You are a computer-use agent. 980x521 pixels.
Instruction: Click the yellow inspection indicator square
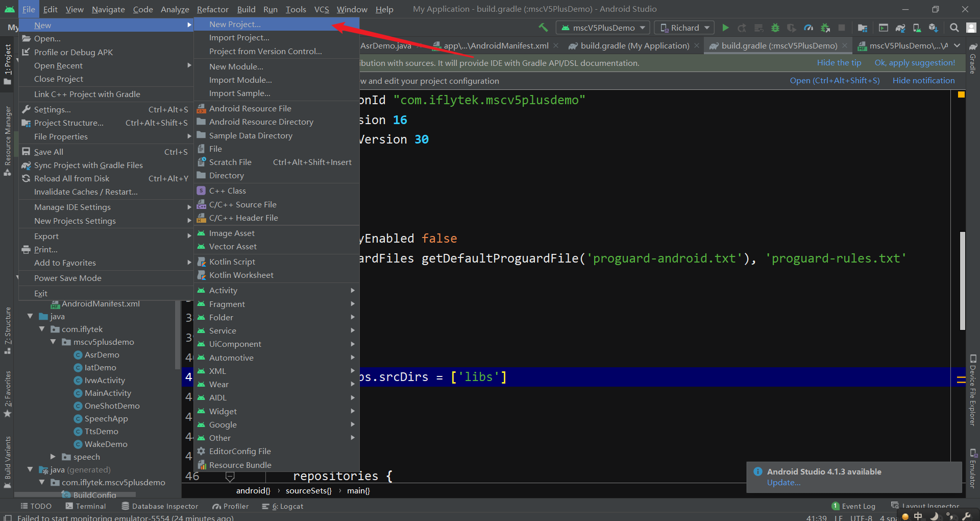(x=961, y=94)
